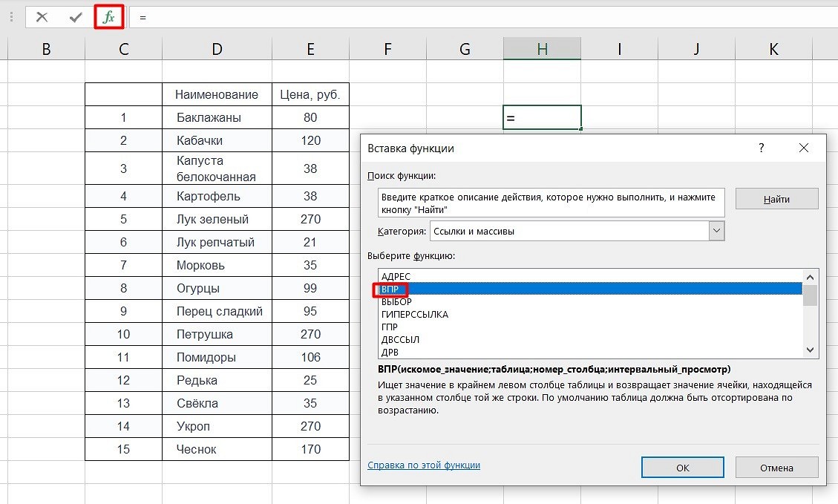The height and width of the screenshot is (504, 838).
Task: Click the Лук зеленый cell
Action: 217,219
